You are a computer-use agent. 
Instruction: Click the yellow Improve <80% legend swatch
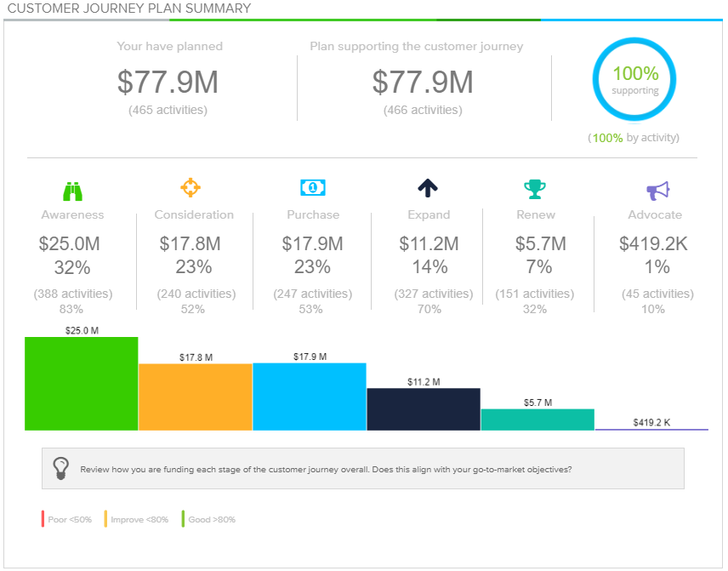pyautogui.click(x=105, y=519)
